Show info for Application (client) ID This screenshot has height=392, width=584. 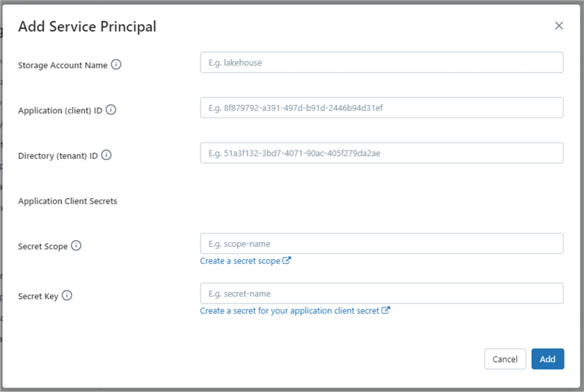(x=111, y=110)
